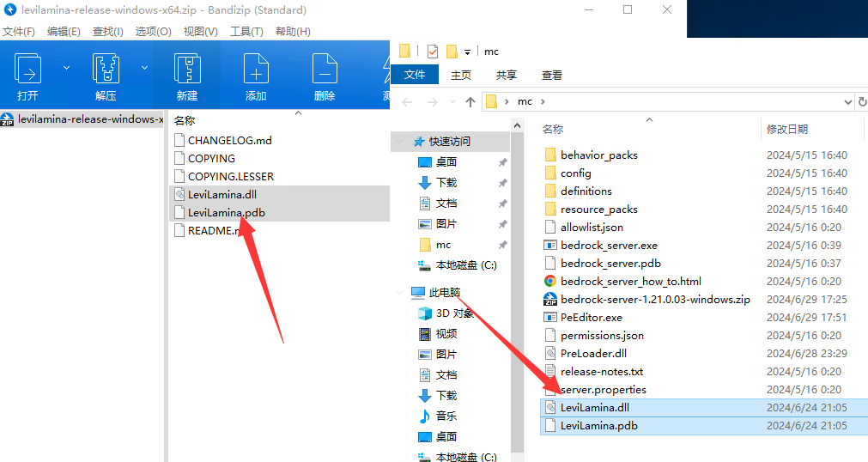Viewport: 868px width, 462px height.
Task: Select bedrock_server.exe file
Action: pos(609,246)
